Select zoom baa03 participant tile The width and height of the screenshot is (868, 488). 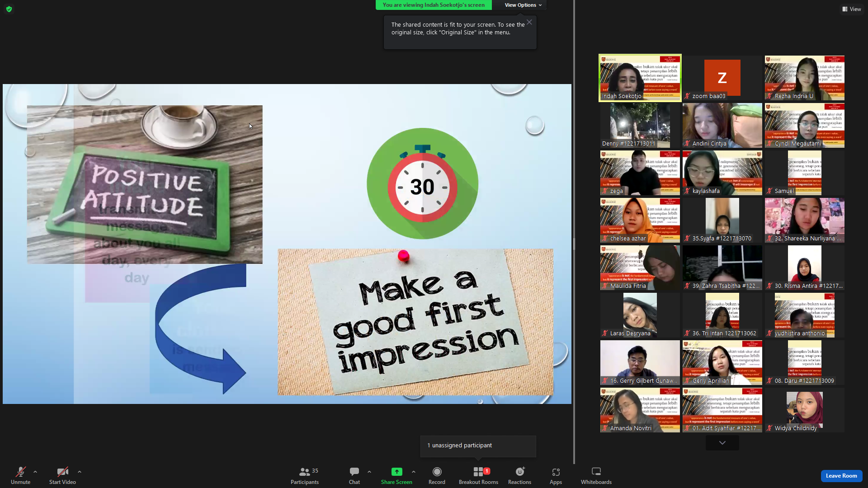[722, 78]
